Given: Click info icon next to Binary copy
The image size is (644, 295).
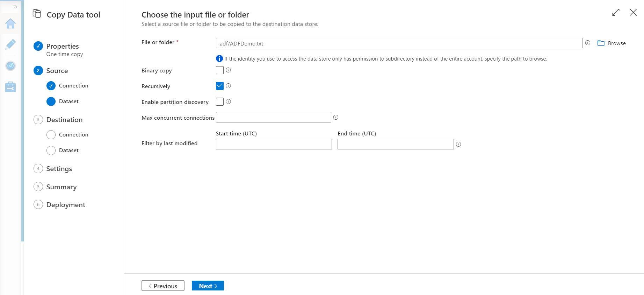Looking at the screenshot, I should pyautogui.click(x=228, y=70).
